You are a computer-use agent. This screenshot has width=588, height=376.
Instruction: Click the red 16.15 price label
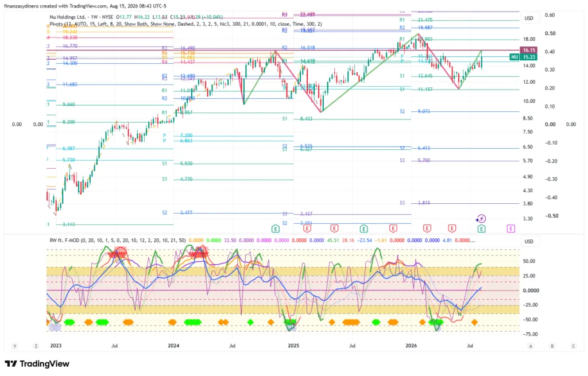click(x=528, y=50)
